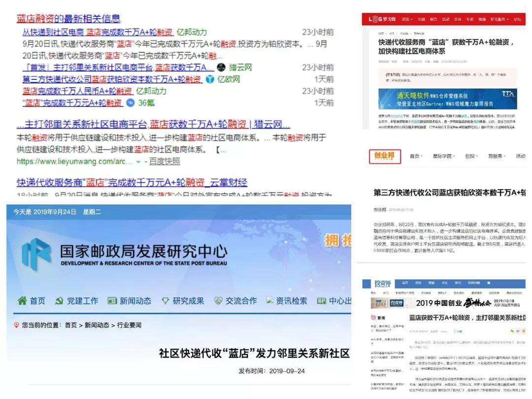
Task: Click 行业要闻 in the breadcrumb
Action: tap(129, 325)
